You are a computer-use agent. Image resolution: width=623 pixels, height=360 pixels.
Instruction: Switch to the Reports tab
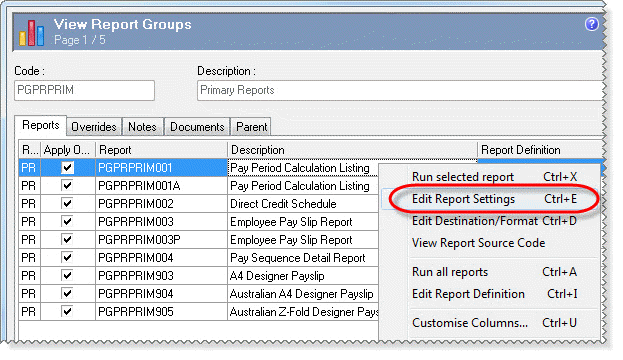pos(41,126)
